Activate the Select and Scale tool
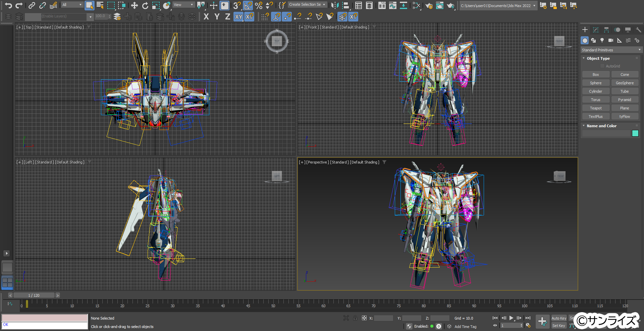Image resolution: width=644 pixels, height=331 pixels. click(x=156, y=5)
